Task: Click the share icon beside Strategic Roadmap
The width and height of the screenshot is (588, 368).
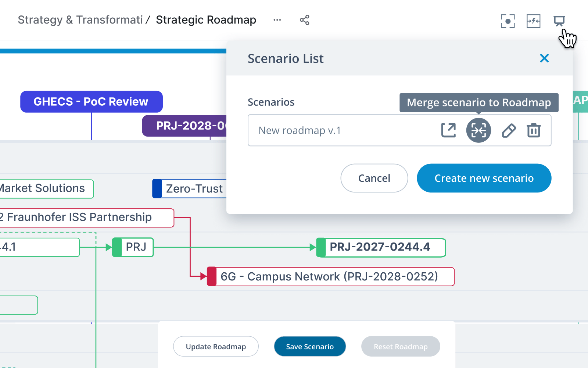Action: point(304,20)
